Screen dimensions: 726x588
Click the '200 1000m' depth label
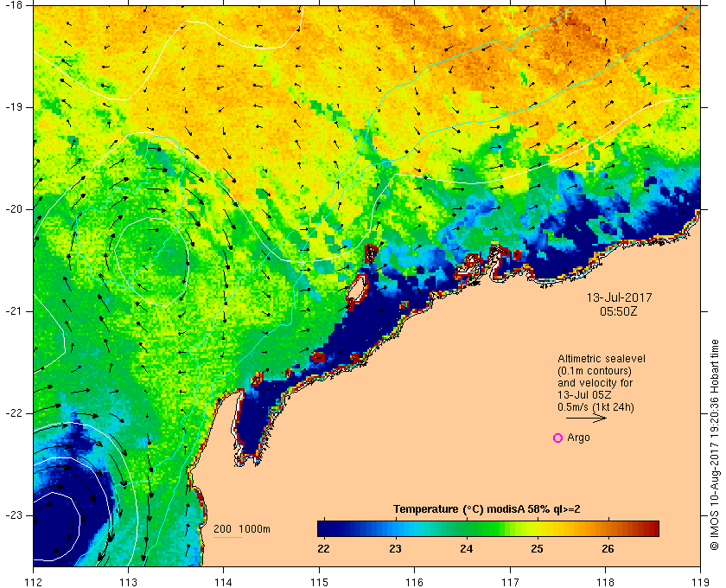point(242,529)
